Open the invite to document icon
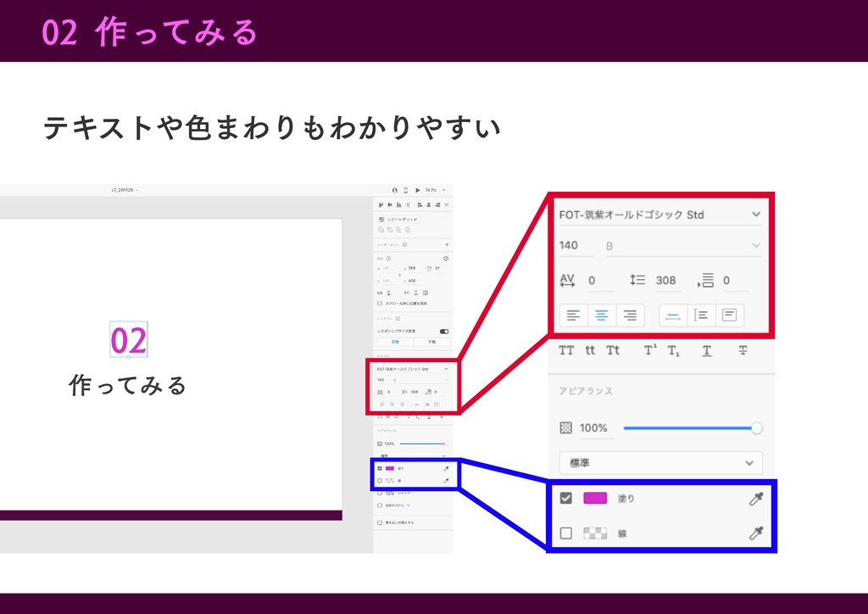This screenshot has width=868, height=614. 395,190
